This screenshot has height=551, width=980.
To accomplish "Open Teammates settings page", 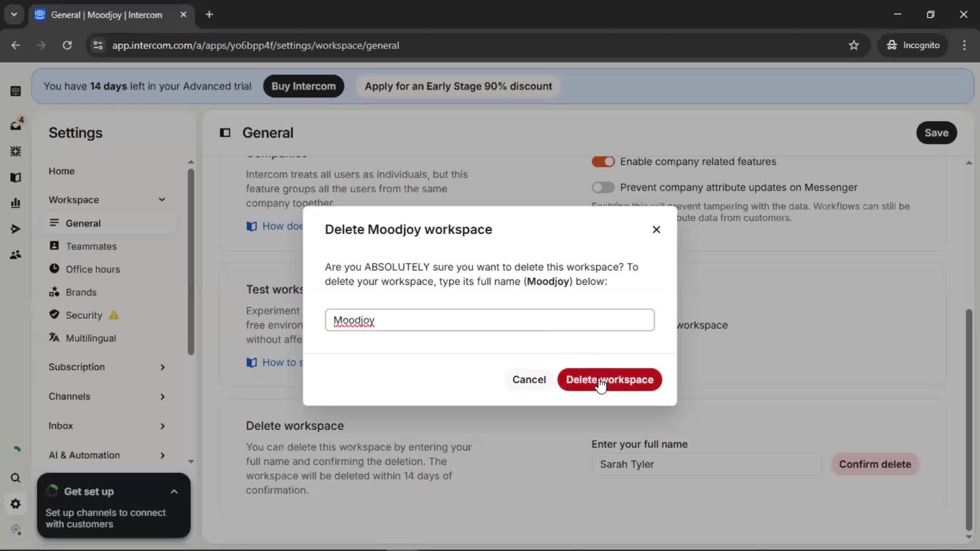I will coord(91,246).
